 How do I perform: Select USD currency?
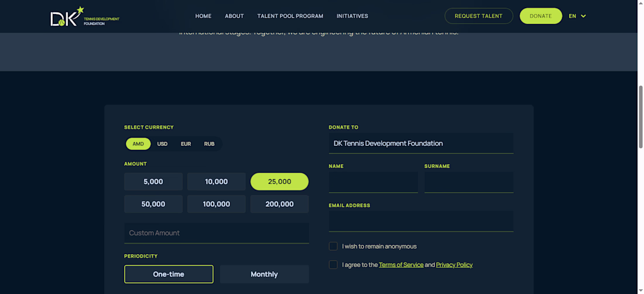162,143
